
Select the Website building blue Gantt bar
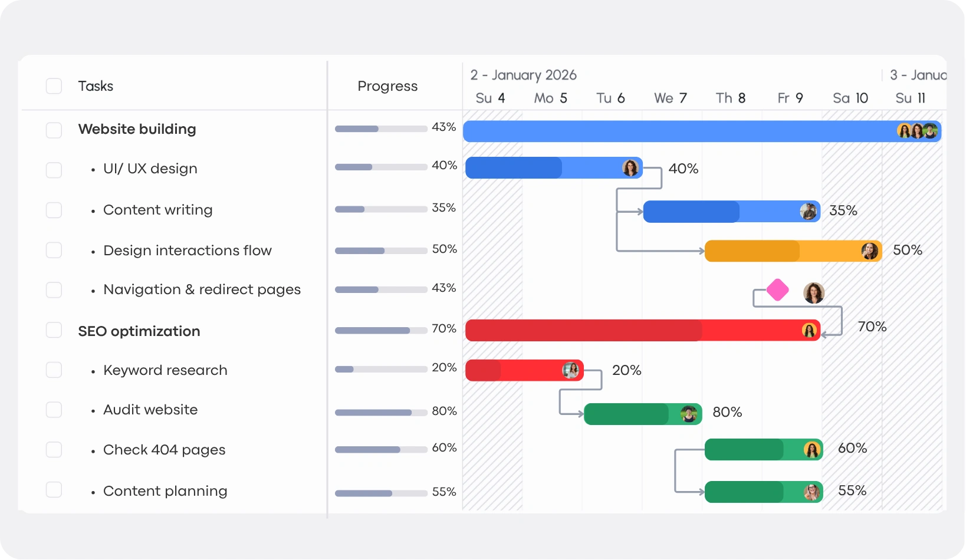tap(702, 131)
